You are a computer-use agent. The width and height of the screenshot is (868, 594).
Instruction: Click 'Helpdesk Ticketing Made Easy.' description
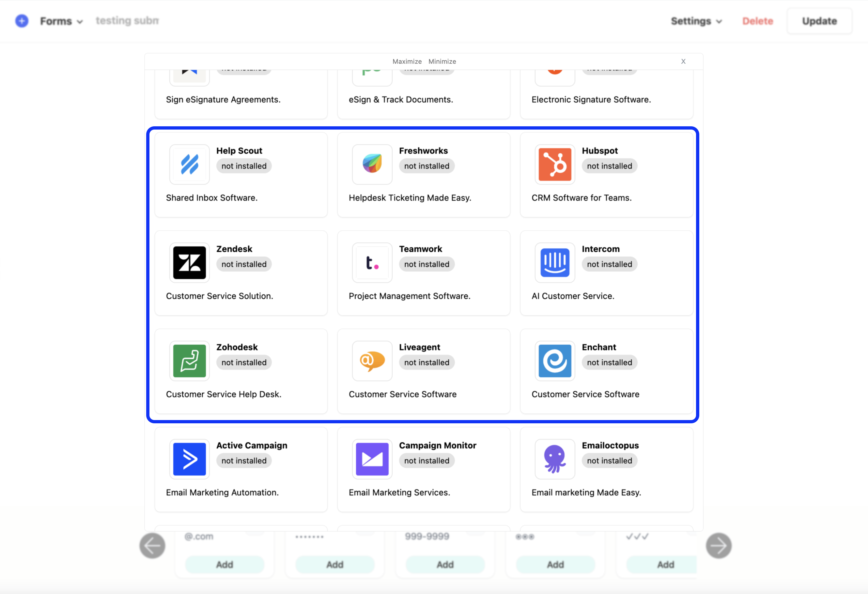tap(410, 198)
